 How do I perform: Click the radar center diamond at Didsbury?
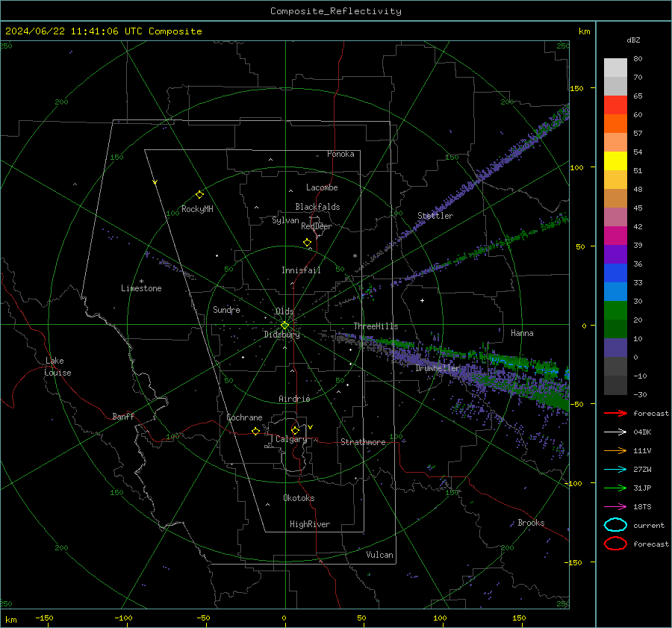coord(284,326)
